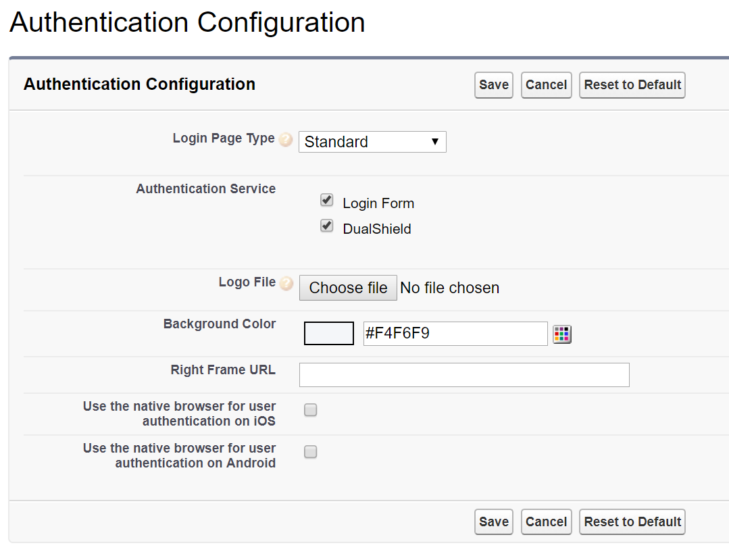
Task: Click the background color preview swatch
Action: click(329, 334)
